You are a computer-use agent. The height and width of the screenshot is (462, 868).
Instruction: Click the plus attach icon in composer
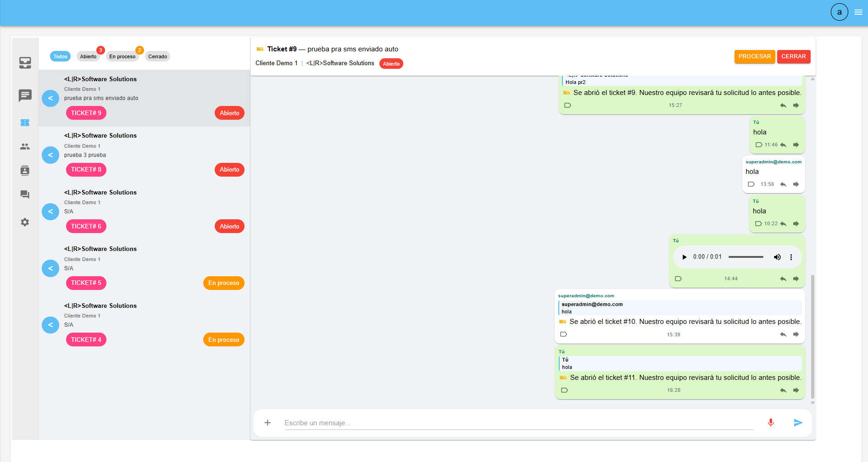coord(267,423)
